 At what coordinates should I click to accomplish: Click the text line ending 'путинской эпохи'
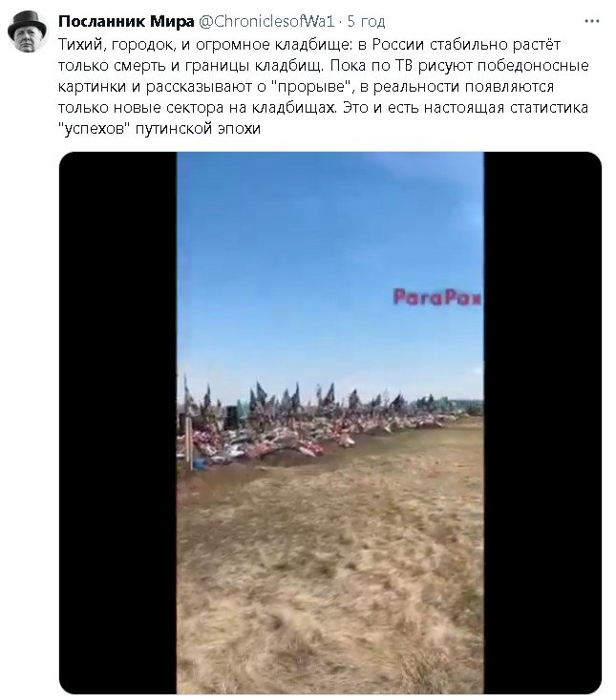tap(159, 129)
